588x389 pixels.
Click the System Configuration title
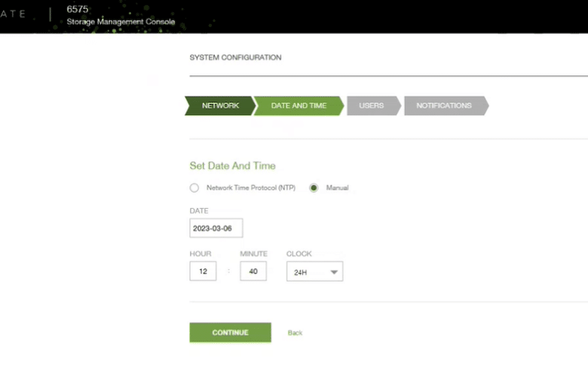(x=235, y=57)
